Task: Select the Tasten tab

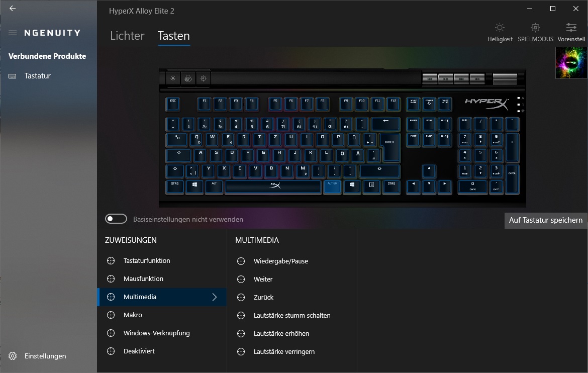Action: 173,36
